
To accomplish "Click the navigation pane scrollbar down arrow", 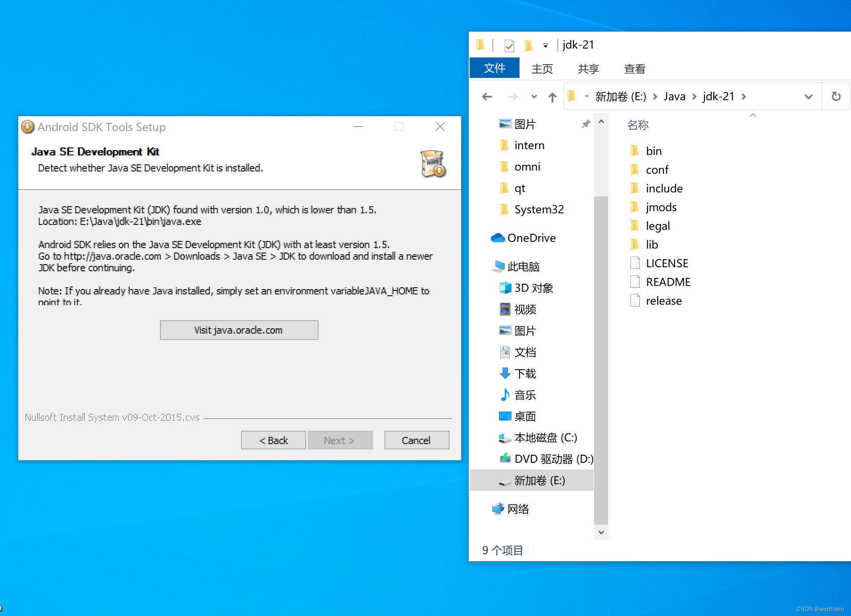I will tap(601, 532).
